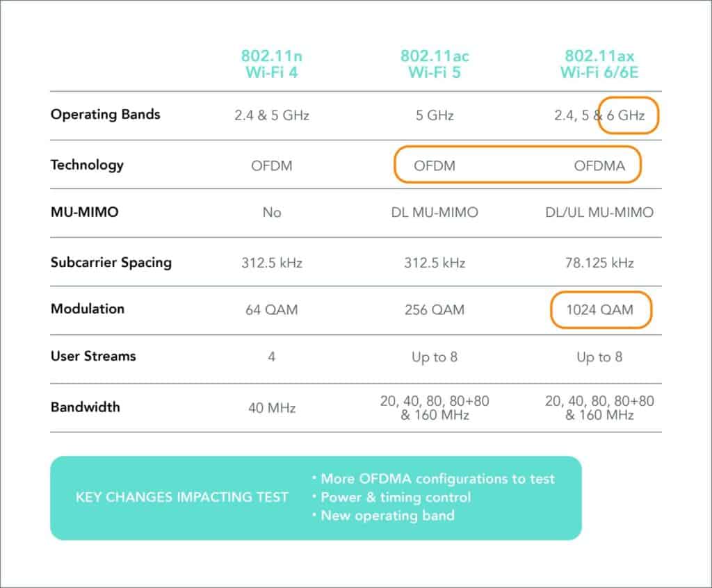The height and width of the screenshot is (588, 712).
Task: Click the 78.125 kHz value
Action: tap(599, 263)
